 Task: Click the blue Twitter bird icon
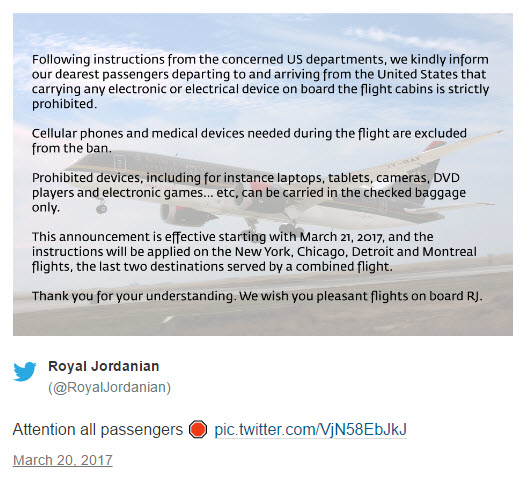click(25, 371)
